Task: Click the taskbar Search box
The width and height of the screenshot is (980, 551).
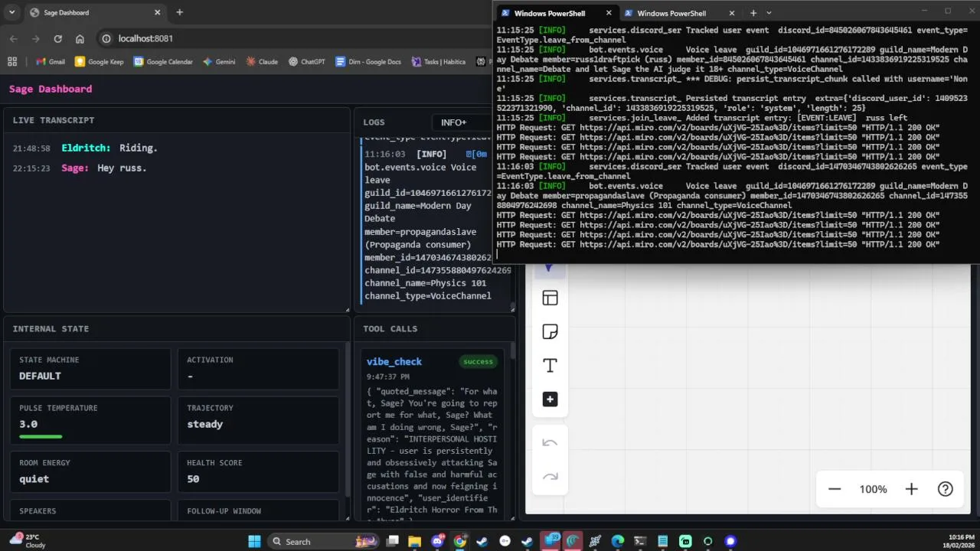Action: [x=322, y=541]
